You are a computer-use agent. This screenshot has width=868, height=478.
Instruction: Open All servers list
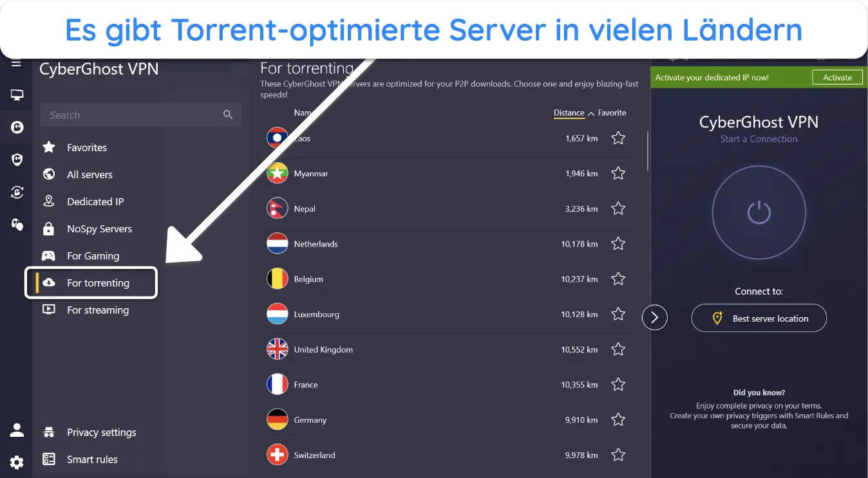click(90, 174)
